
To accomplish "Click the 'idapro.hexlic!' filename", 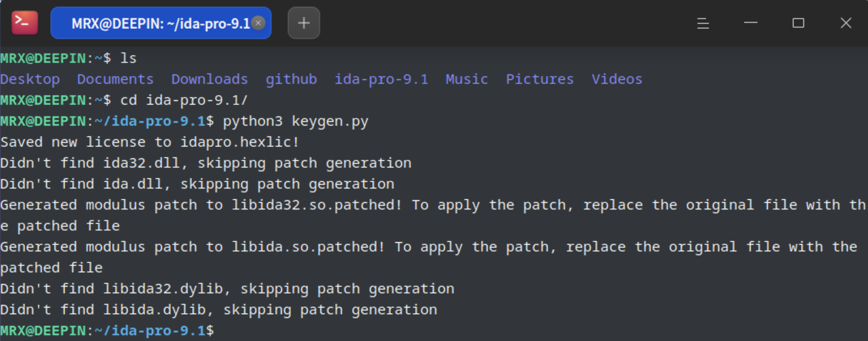I will [240, 142].
